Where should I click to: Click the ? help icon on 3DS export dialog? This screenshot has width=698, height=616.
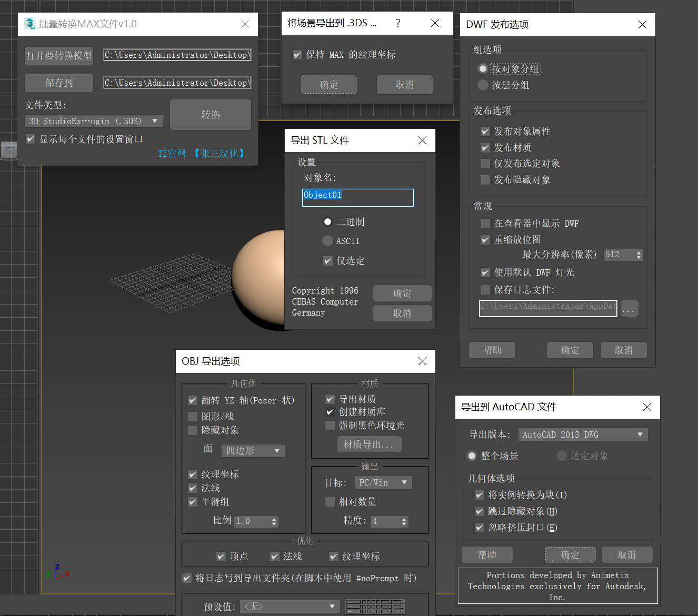coord(398,23)
